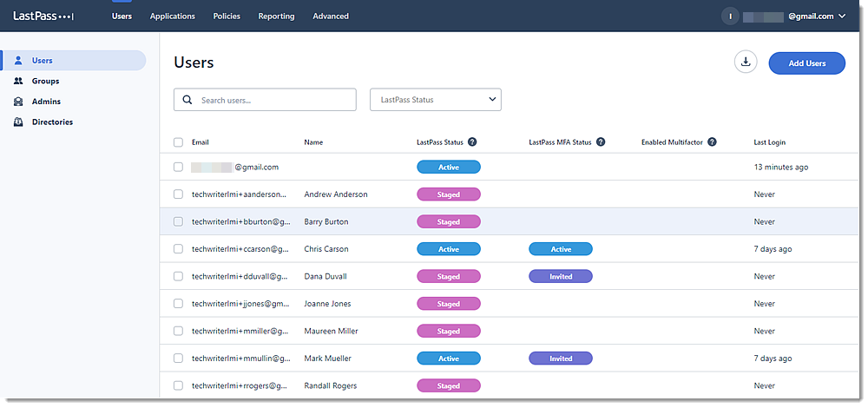The width and height of the screenshot is (868, 408).
Task: Click the account avatar circle
Action: click(x=730, y=16)
